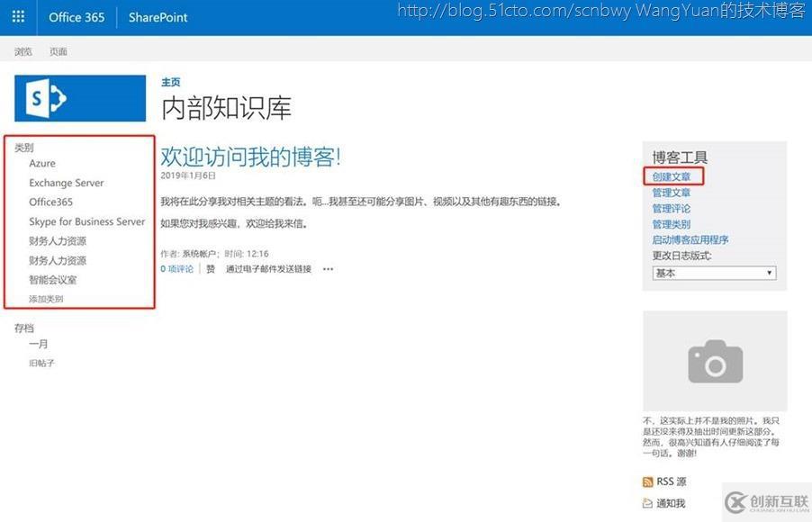Click 赞 to like the post
Screen dimensions: 812x522
[x=211, y=269]
